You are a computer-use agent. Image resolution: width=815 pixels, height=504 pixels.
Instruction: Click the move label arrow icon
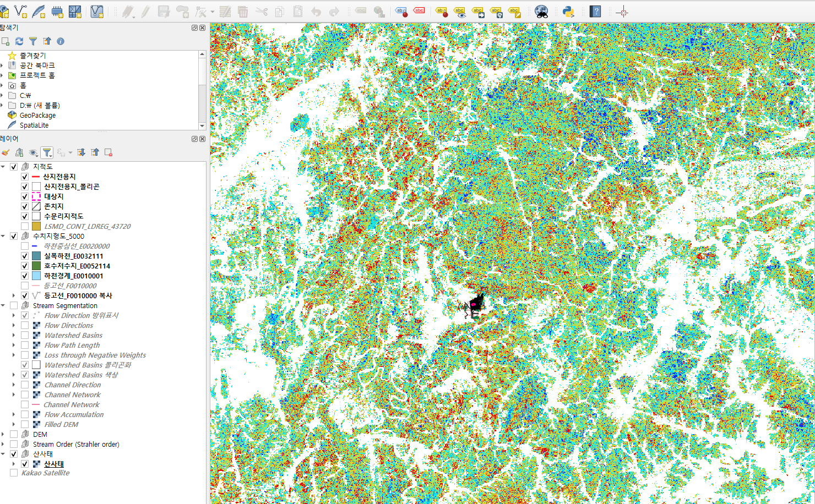(478, 11)
